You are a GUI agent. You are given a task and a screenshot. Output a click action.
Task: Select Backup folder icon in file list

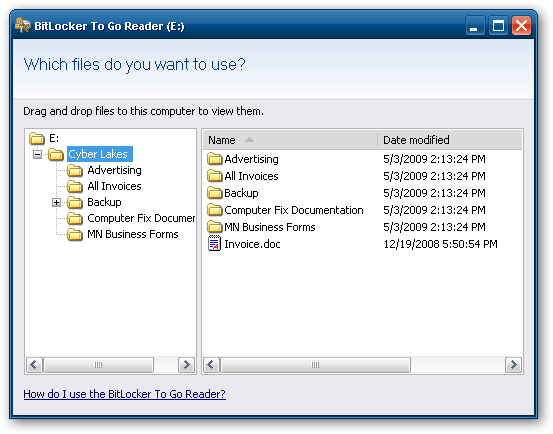tap(214, 193)
